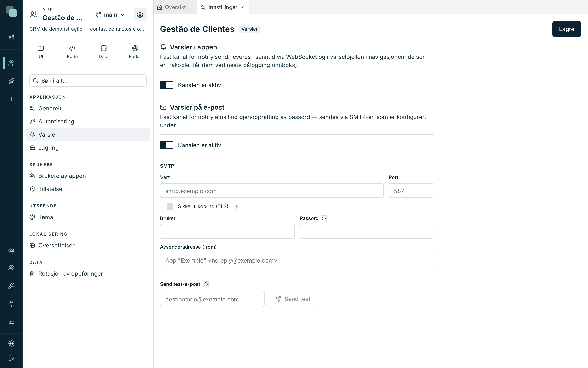
Task: Open app settings gear button
Action: [140, 15]
